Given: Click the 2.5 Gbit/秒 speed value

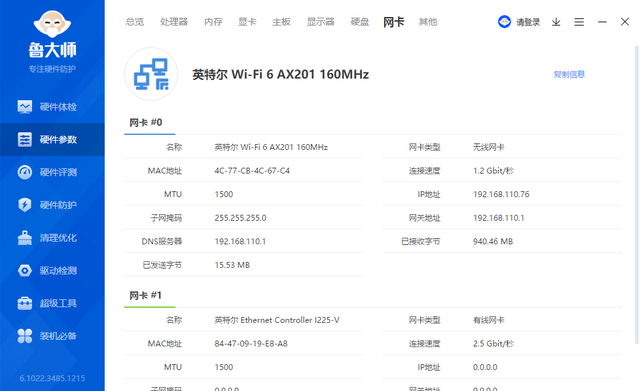Looking at the screenshot, I should click(x=493, y=344).
